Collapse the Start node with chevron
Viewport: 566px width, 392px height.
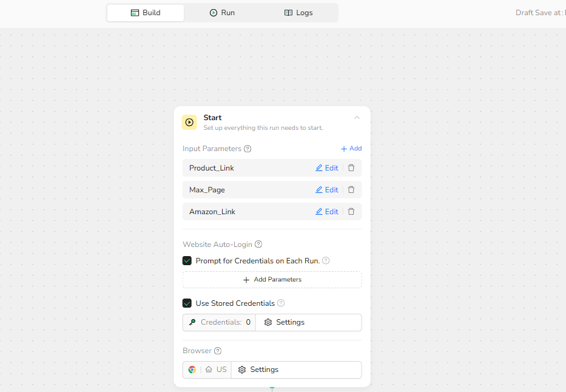coord(357,118)
